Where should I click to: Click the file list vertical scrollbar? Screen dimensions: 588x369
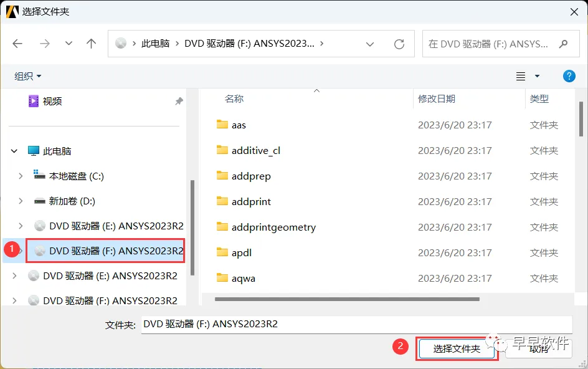pos(581,118)
